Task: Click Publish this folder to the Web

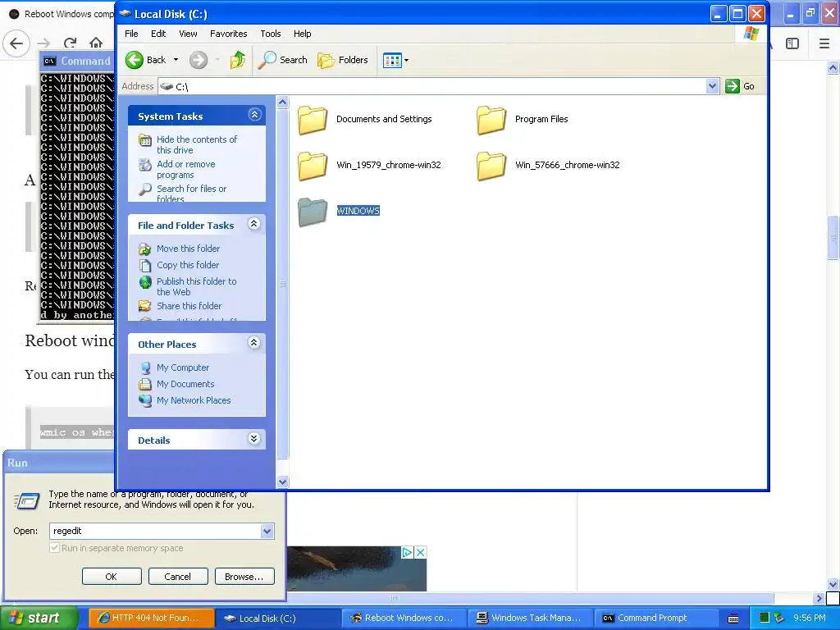Action: click(196, 286)
